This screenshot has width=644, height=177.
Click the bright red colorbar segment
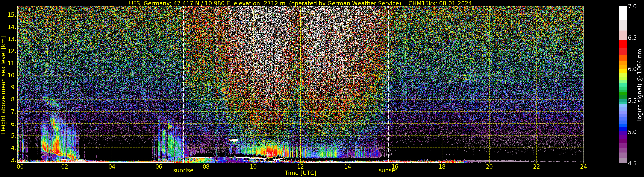coord(623,44)
